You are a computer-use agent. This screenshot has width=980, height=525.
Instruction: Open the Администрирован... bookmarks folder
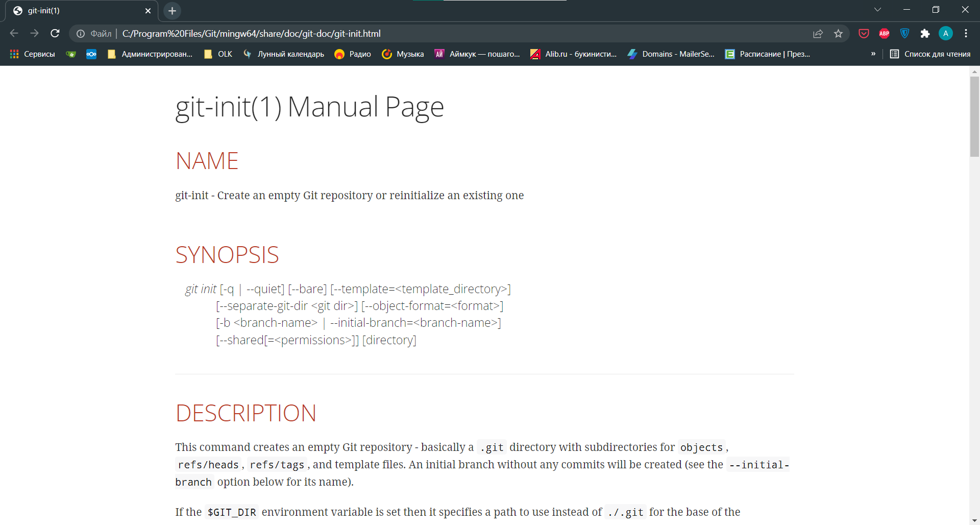click(150, 54)
